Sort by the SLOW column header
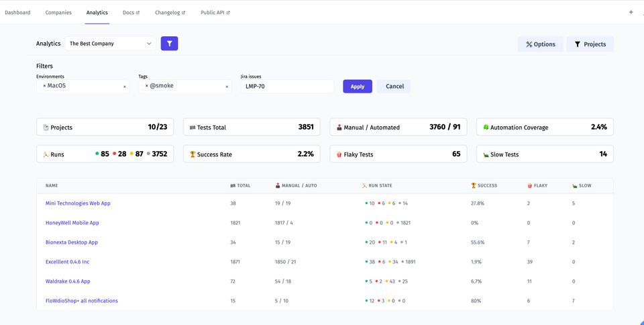Screen dimensions: 644x325 point(582,186)
